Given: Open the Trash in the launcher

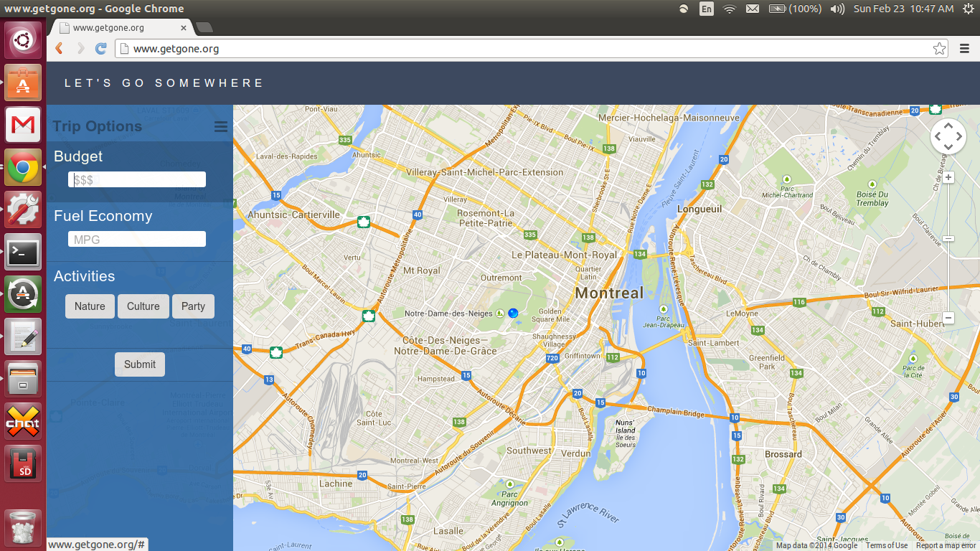Looking at the screenshot, I should click(23, 528).
